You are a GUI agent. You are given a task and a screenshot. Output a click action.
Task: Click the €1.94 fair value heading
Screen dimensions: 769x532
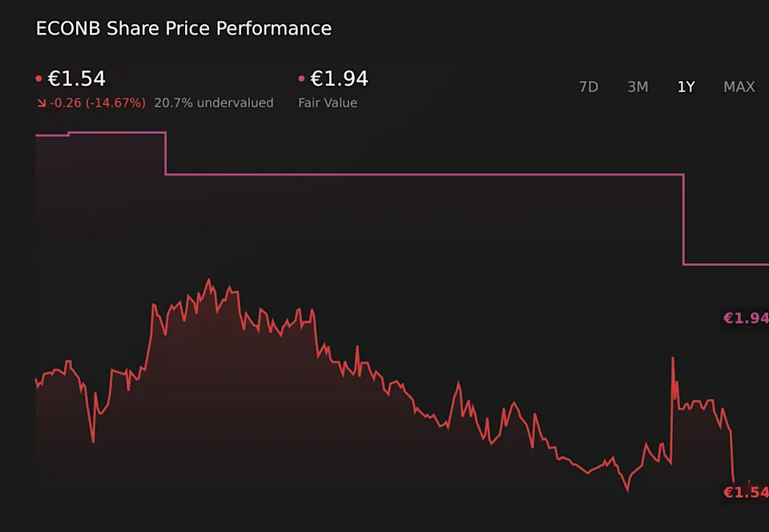tap(339, 79)
